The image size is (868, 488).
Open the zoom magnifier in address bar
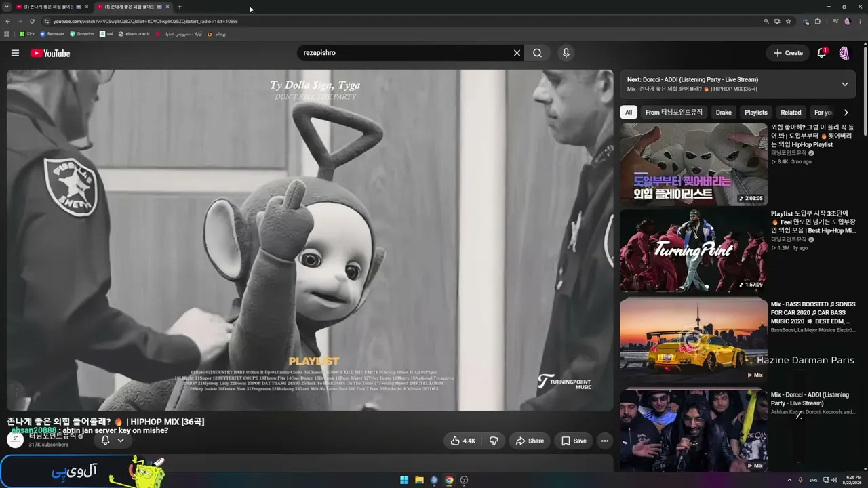tap(766, 21)
